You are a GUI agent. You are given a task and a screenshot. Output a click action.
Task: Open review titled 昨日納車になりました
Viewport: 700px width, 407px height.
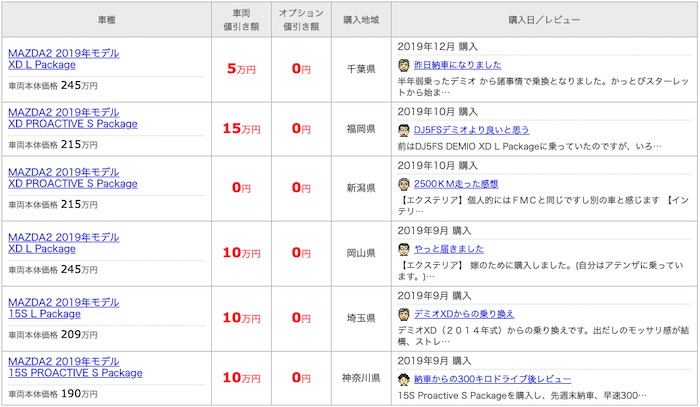tap(458, 65)
